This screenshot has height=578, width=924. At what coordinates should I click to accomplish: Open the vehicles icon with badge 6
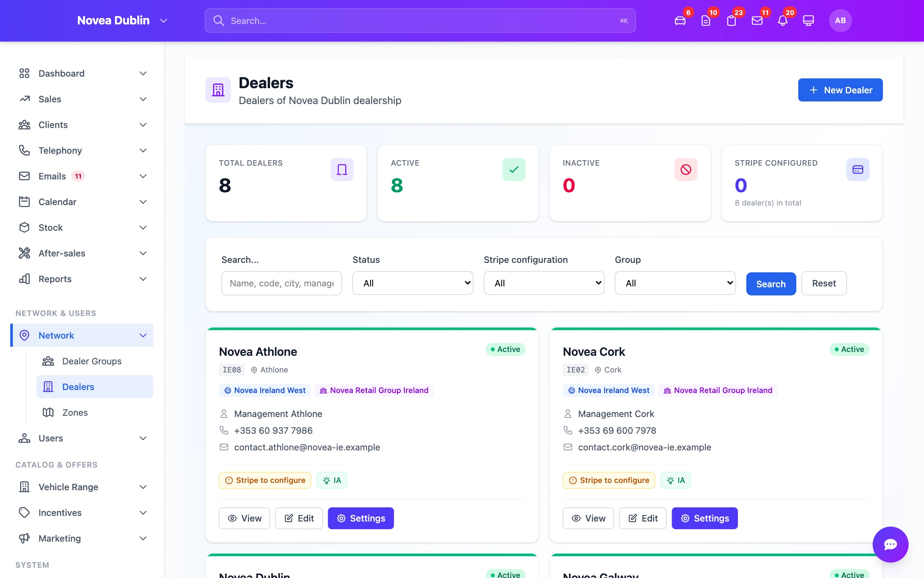pyautogui.click(x=680, y=21)
